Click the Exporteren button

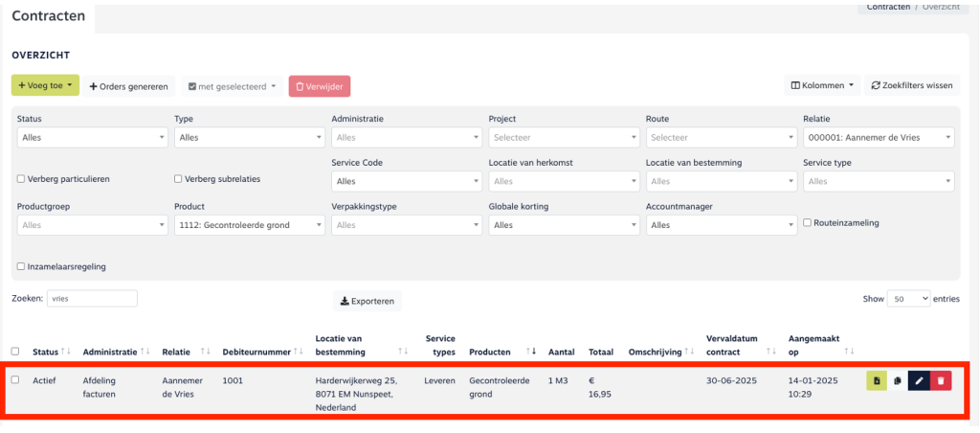coord(367,301)
